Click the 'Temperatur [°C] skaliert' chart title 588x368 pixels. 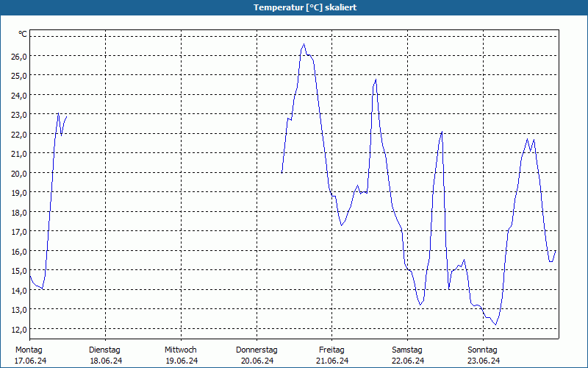coord(305,7)
